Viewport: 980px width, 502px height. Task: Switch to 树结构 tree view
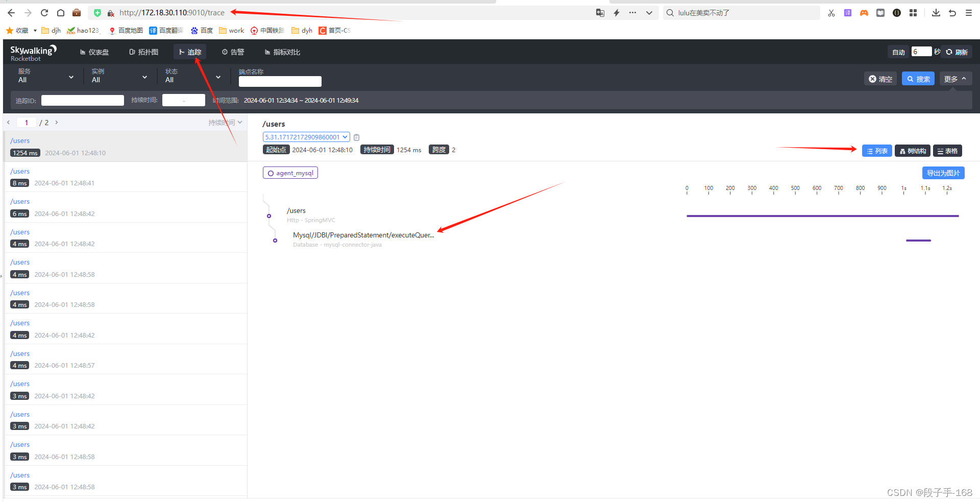(913, 151)
